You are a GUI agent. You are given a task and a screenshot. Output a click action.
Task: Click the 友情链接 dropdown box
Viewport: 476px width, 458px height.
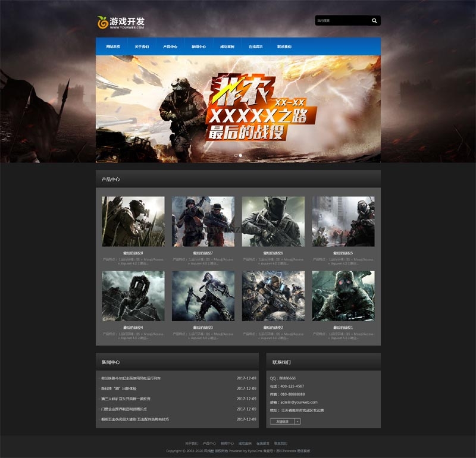(x=282, y=421)
